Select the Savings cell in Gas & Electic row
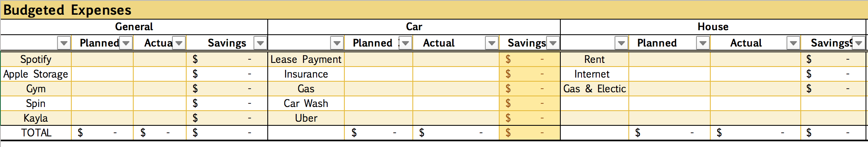Image resolution: width=868 pixels, height=147 pixels. tap(833, 89)
